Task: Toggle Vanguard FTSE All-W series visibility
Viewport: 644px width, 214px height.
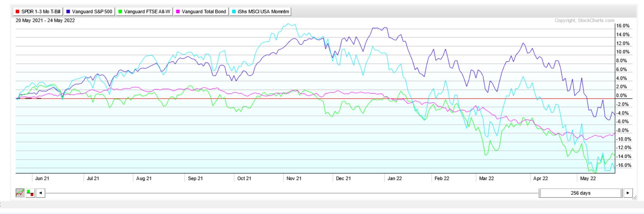Action: click(144, 12)
